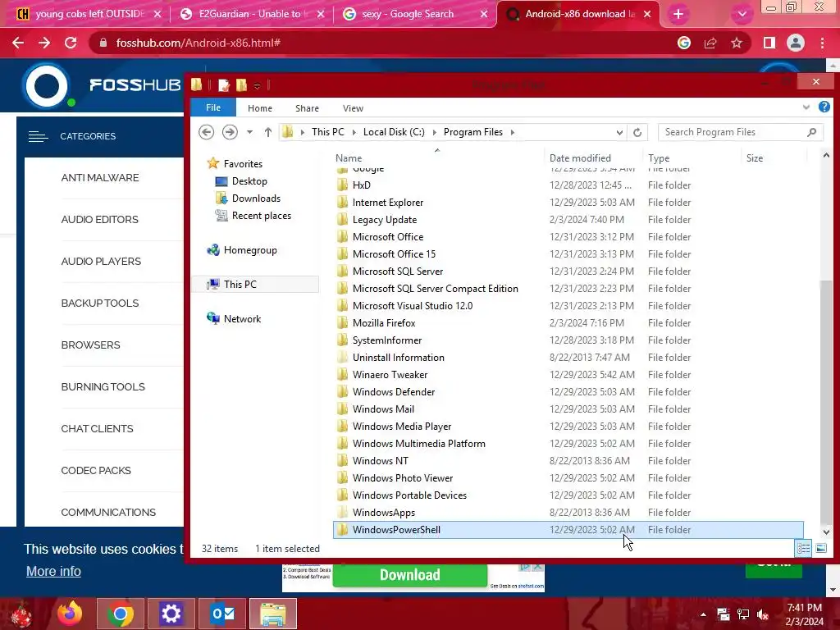This screenshot has height=630, width=840.
Task: Open CODEC PACKS category
Action: [x=96, y=470]
